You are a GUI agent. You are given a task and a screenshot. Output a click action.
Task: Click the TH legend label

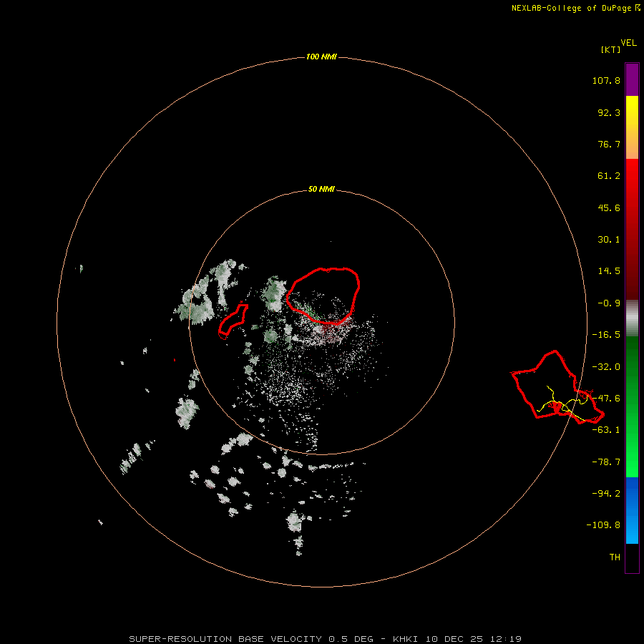[x=615, y=557]
